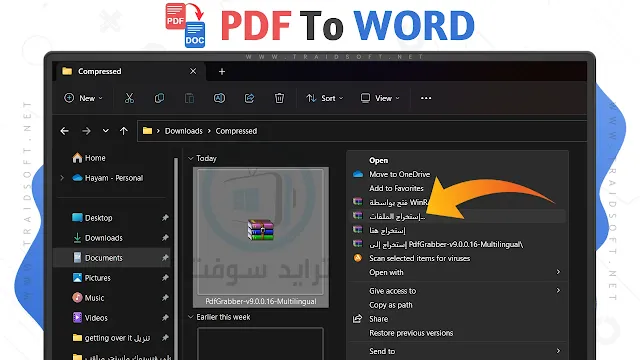The width and height of the screenshot is (640, 360).
Task: Open Documents in the sidebar
Action: (97, 258)
